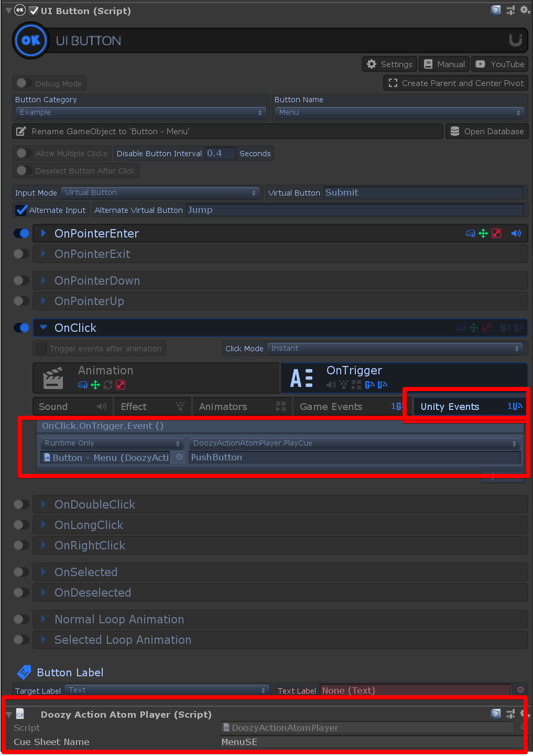Viewport: 533px width, 756px height.
Task: Open UI Button component preset selector icon
Action: coord(510,10)
